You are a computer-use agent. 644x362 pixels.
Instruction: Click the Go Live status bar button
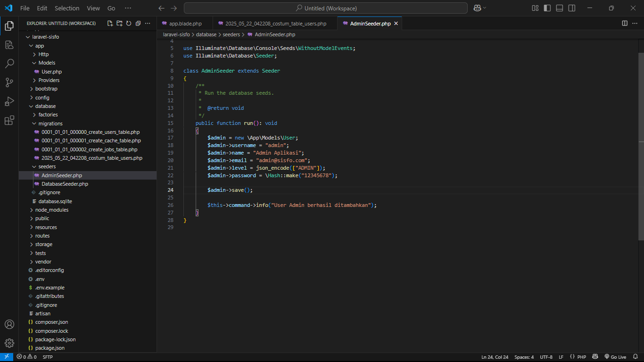[615, 357]
